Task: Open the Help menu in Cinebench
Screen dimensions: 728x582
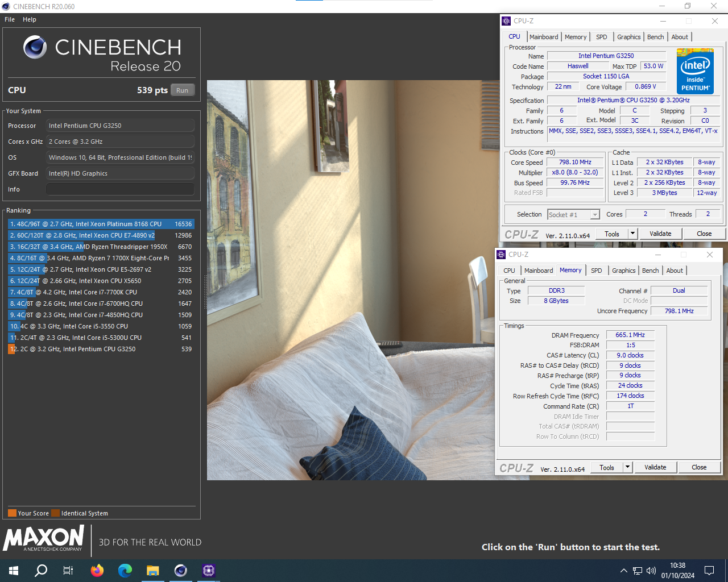Action: tap(30, 19)
